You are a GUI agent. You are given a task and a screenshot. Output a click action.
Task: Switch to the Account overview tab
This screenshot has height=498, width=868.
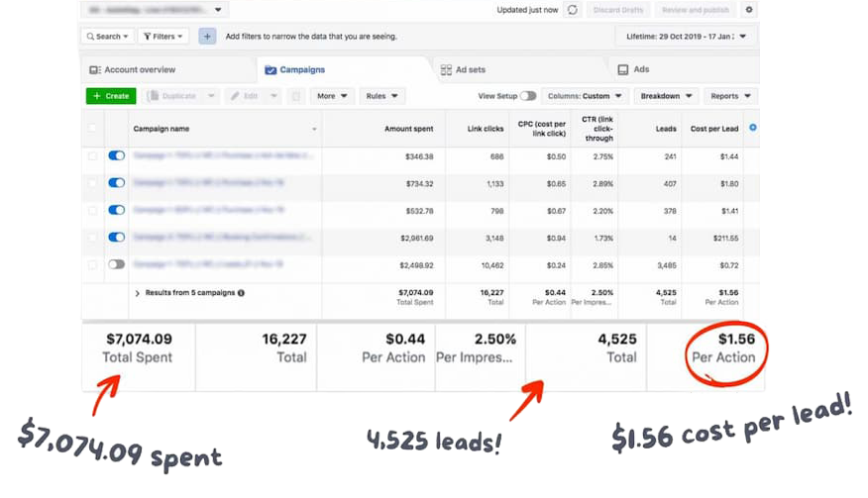click(133, 69)
